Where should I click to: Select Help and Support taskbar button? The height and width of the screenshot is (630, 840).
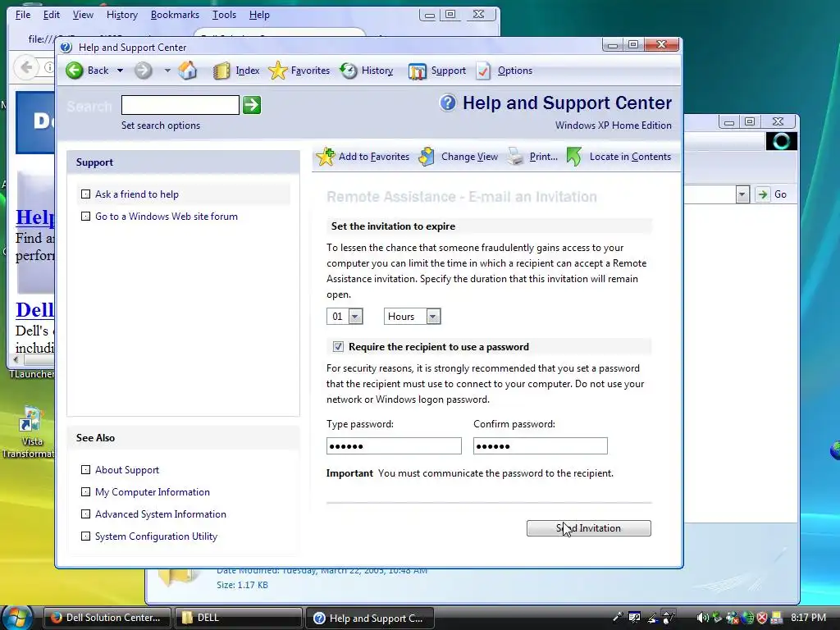coord(369,618)
